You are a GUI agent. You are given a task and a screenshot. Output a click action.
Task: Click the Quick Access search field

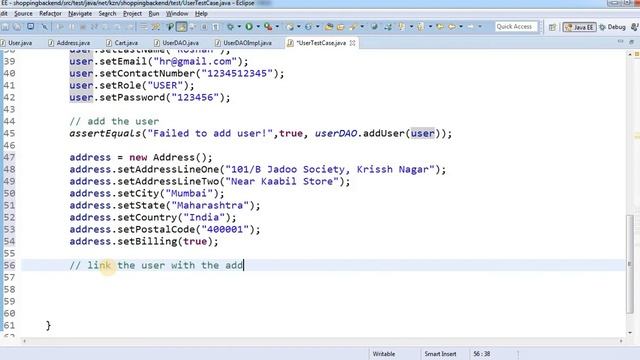tap(516, 27)
